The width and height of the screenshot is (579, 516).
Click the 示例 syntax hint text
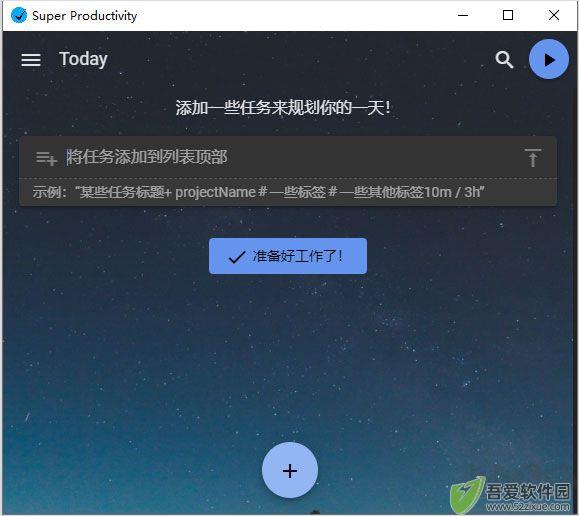258,192
